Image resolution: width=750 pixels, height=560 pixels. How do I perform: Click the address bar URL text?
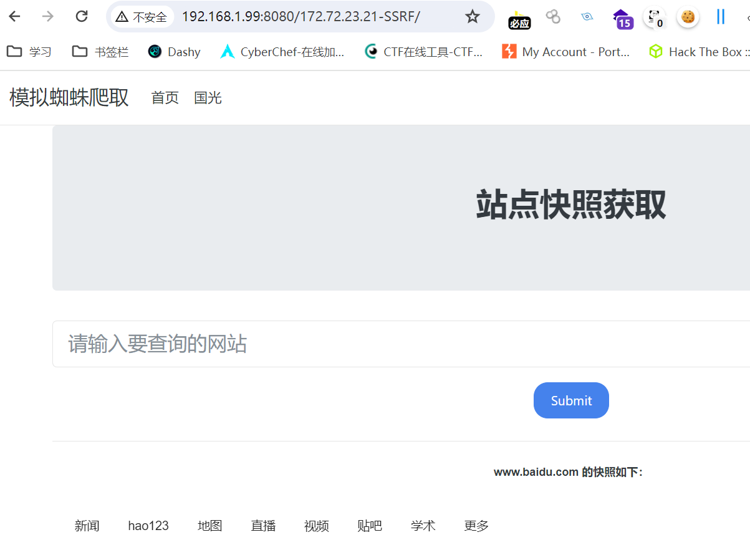[x=301, y=17]
